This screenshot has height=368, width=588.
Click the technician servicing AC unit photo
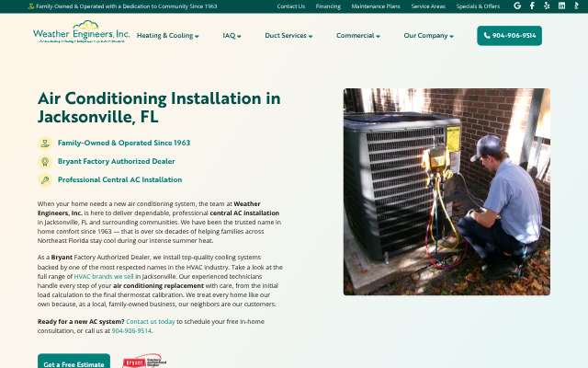[447, 191]
